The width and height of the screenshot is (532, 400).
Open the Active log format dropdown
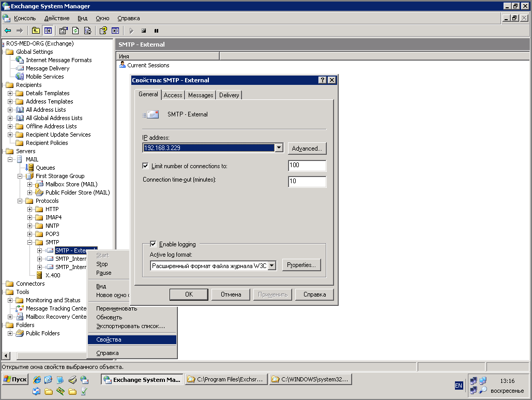point(272,266)
